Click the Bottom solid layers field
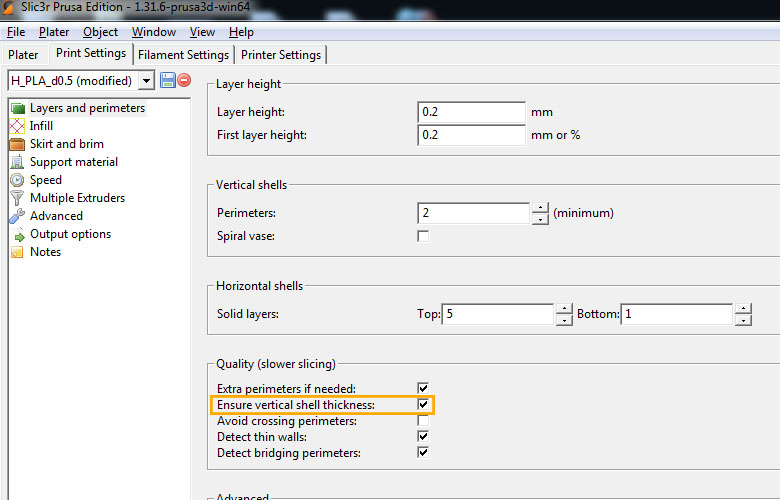 pos(677,314)
